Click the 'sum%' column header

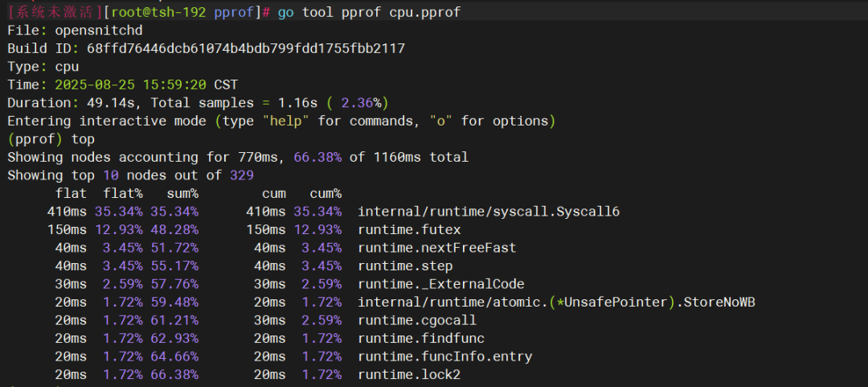[182, 193]
